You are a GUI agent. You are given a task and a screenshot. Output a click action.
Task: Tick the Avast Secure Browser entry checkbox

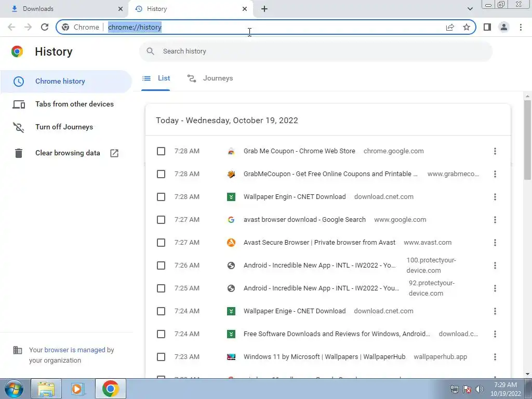161,243
